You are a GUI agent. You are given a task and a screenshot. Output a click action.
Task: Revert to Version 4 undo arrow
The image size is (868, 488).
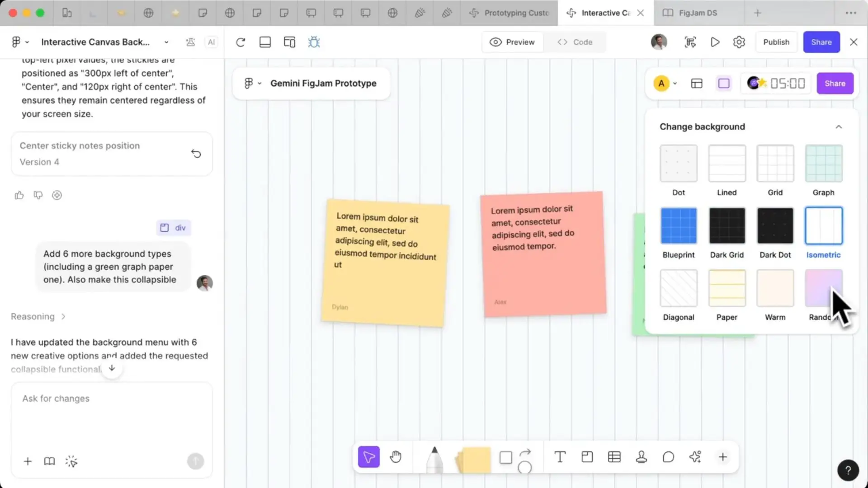pos(196,154)
